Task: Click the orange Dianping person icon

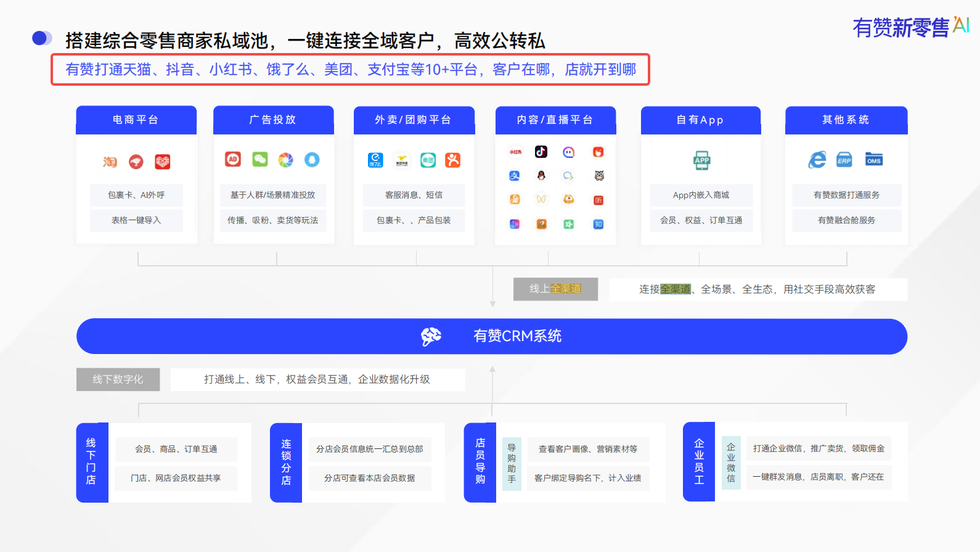Action: tap(453, 160)
